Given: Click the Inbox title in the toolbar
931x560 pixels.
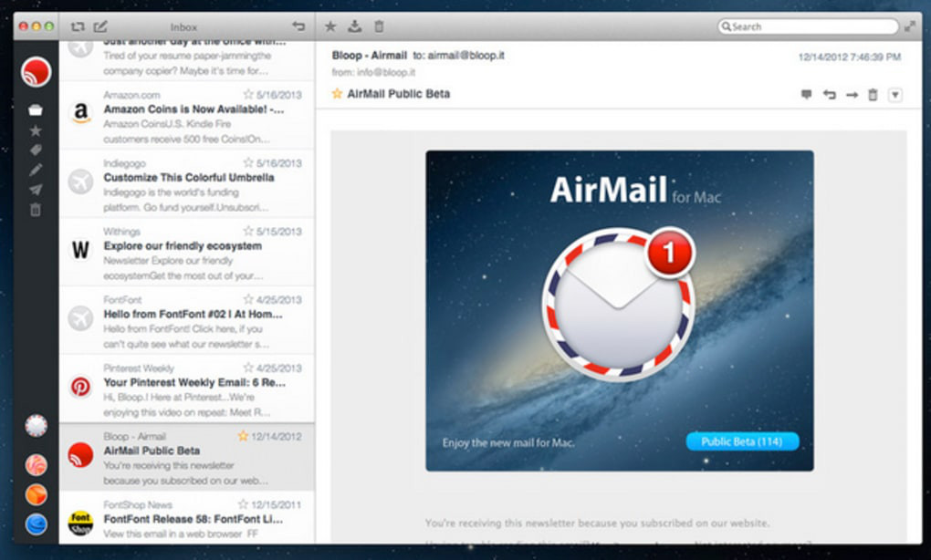Looking at the screenshot, I should point(183,27).
